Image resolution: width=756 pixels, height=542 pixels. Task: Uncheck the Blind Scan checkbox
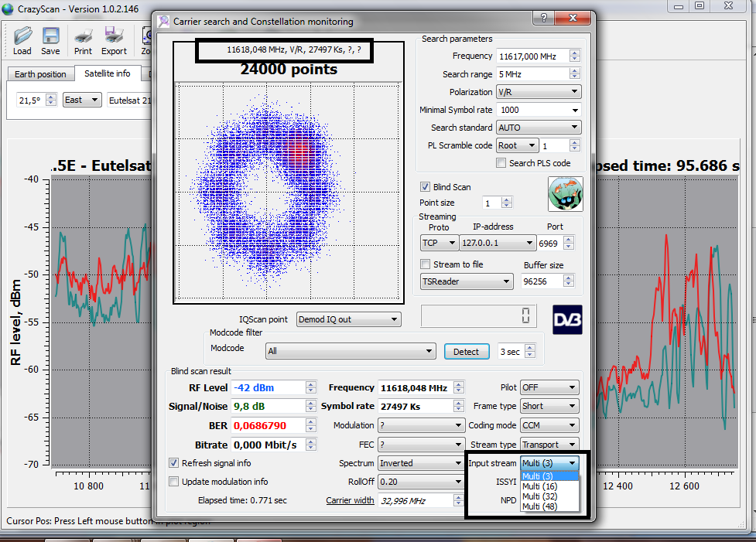(x=425, y=187)
